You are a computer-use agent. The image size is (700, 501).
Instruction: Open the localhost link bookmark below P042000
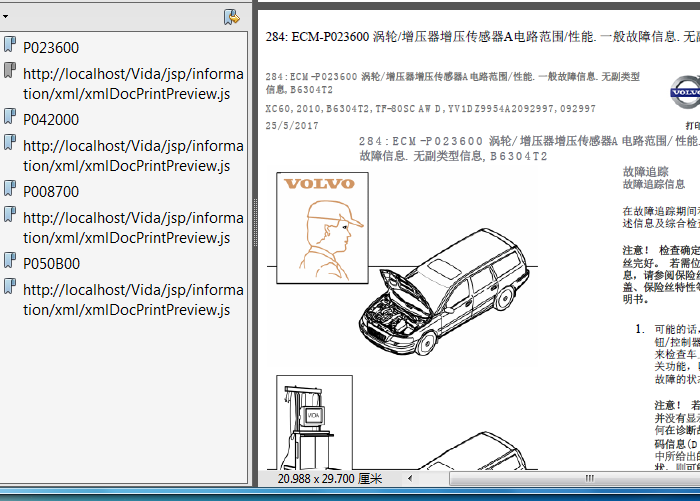point(133,156)
